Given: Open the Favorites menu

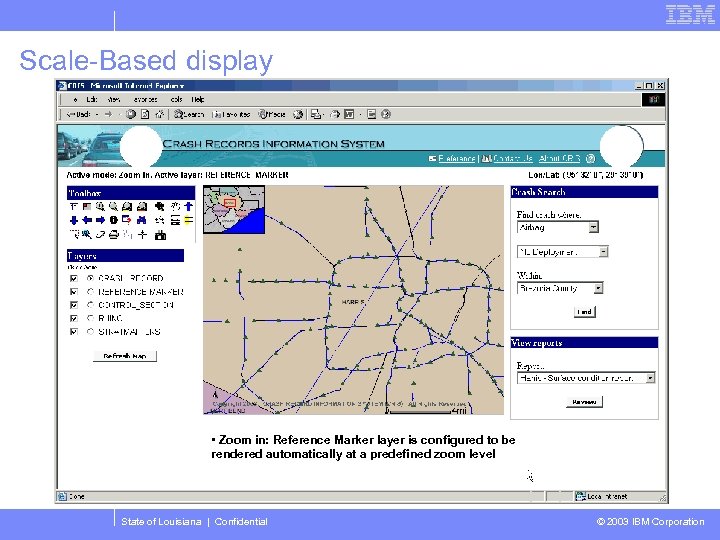Looking at the screenshot, I should coord(145,99).
